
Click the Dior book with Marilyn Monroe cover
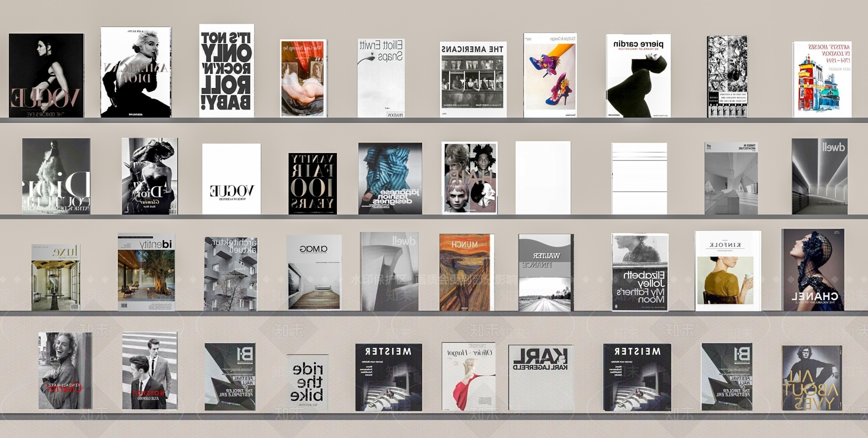point(136,72)
